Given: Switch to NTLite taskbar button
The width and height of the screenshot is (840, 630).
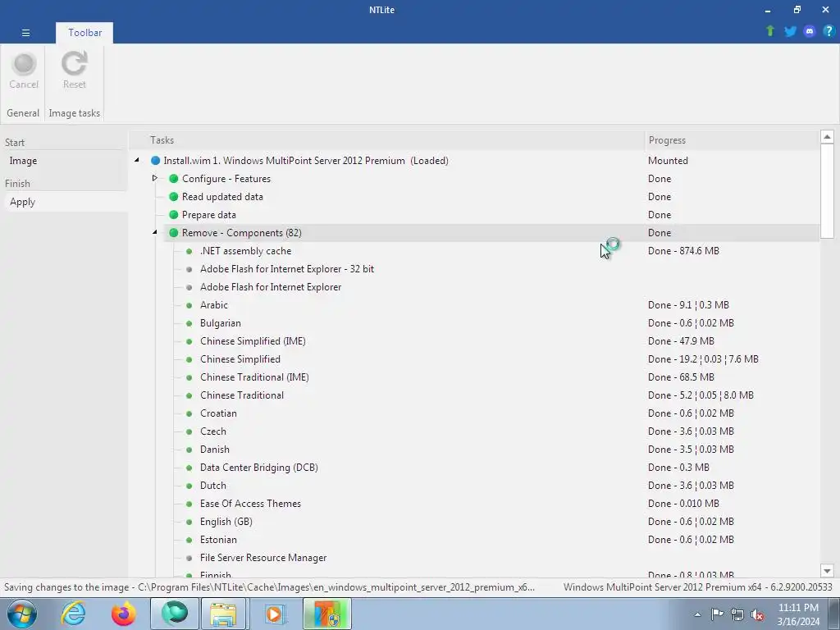Looking at the screenshot, I should pyautogui.click(x=326, y=614).
